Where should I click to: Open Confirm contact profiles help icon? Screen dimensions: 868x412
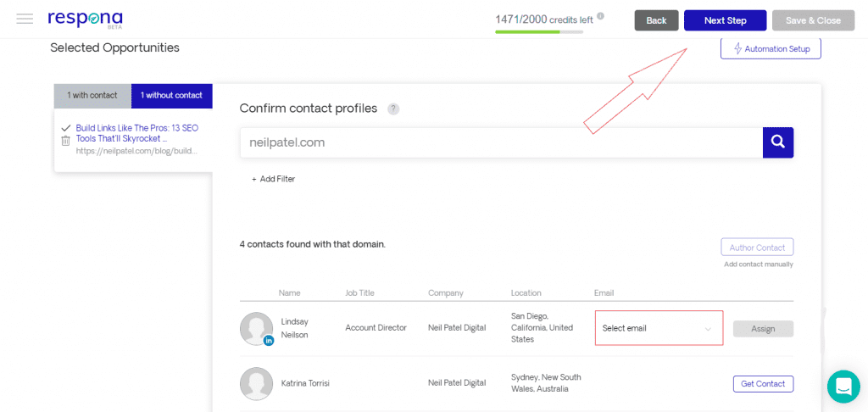[x=393, y=109]
